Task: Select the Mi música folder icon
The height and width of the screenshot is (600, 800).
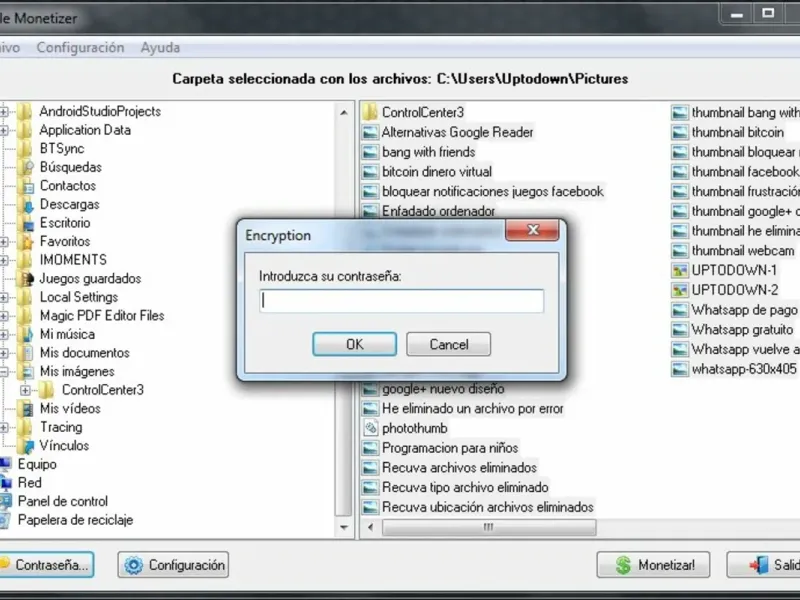Action: 25,334
